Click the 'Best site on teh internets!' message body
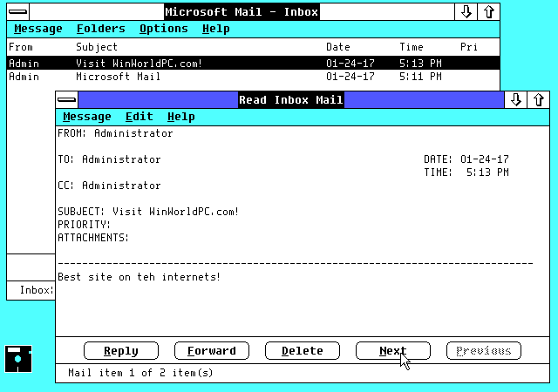The height and width of the screenshot is (392, 558). (x=139, y=277)
